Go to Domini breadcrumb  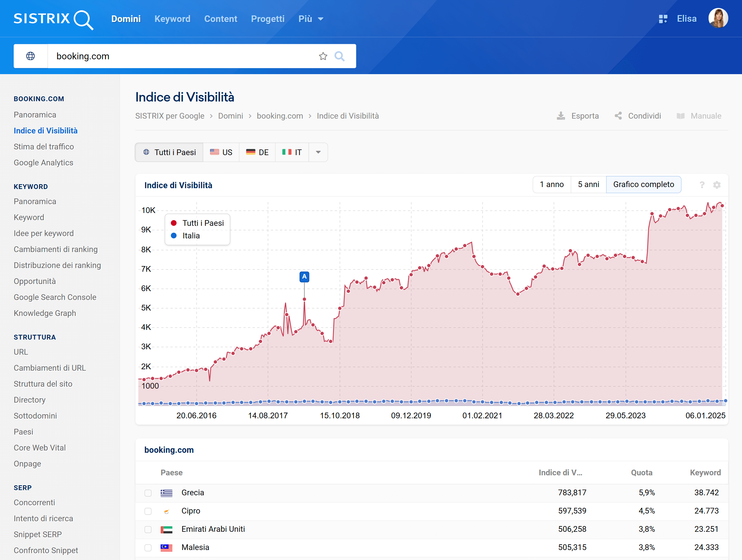click(x=231, y=116)
